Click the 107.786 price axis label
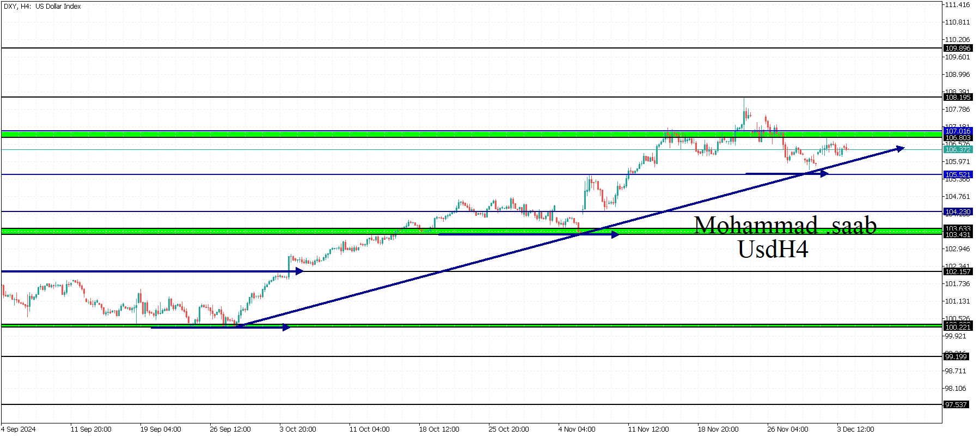The height and width of the screenshot is (436, 980). 958,110
